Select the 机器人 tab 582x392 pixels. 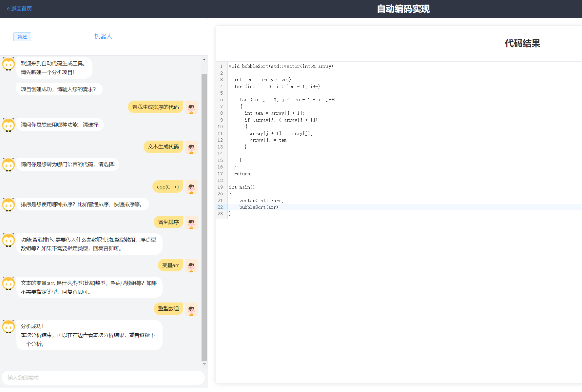click(x=103, y=36)
